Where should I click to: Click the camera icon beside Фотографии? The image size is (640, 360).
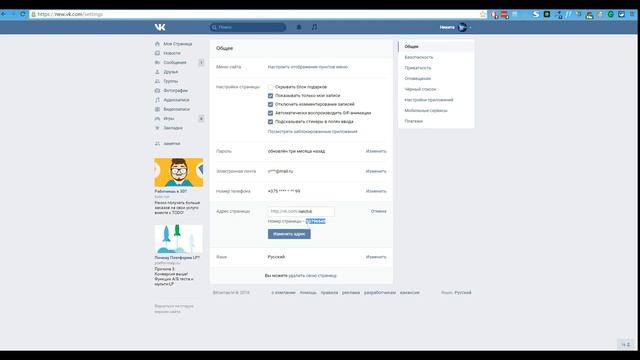pyautogui.click(x=157, y=91)
